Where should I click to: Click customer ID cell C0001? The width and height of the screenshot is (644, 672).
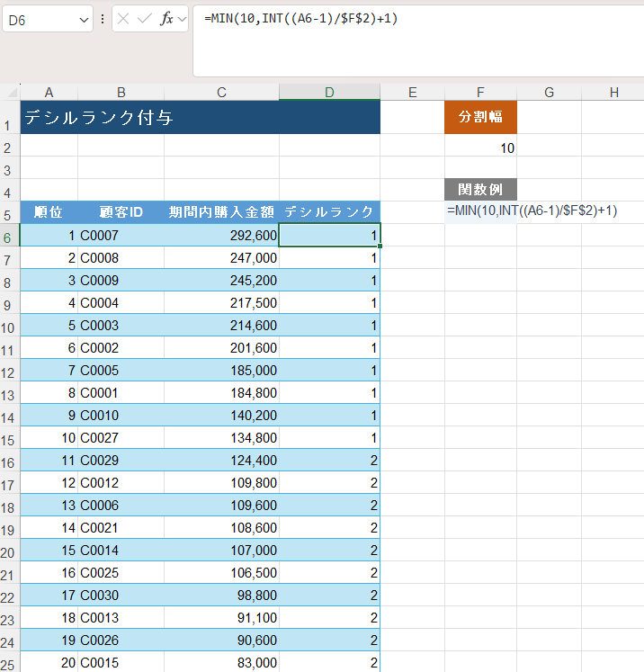(121, 392)
